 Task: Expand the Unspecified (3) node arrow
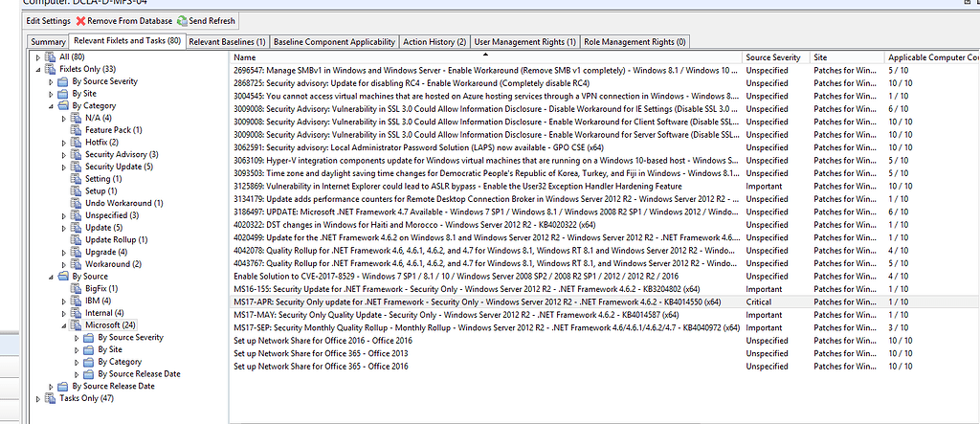[64, 215]
